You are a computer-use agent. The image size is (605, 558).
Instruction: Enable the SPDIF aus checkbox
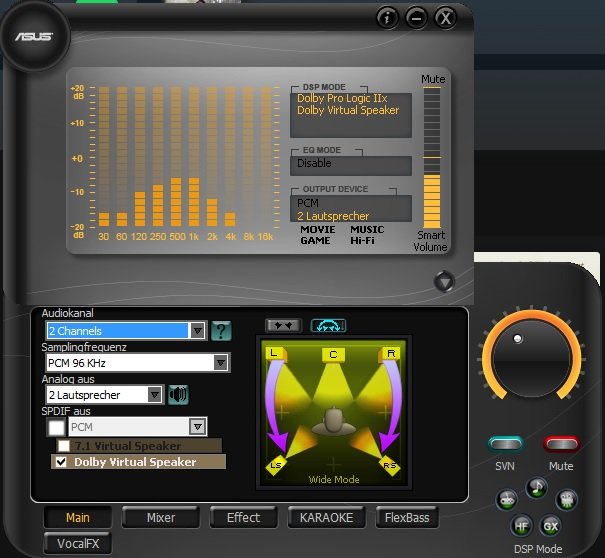click(57, 427)
